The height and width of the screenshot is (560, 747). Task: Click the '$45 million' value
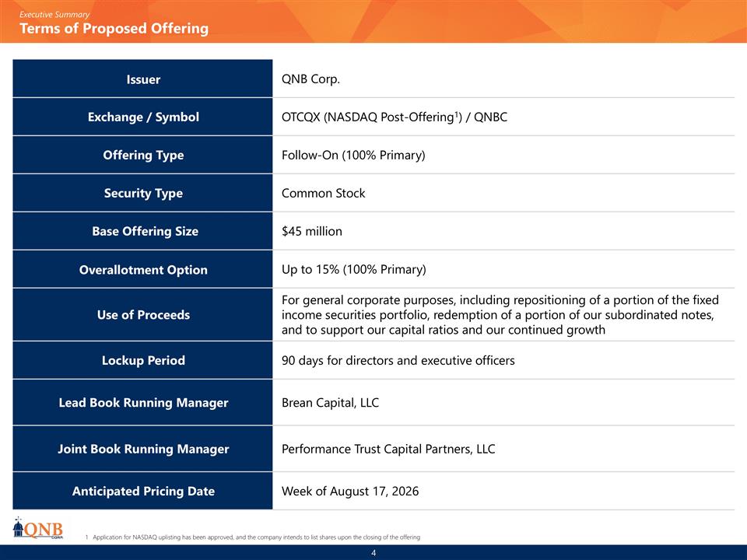(x=312, y=232)
